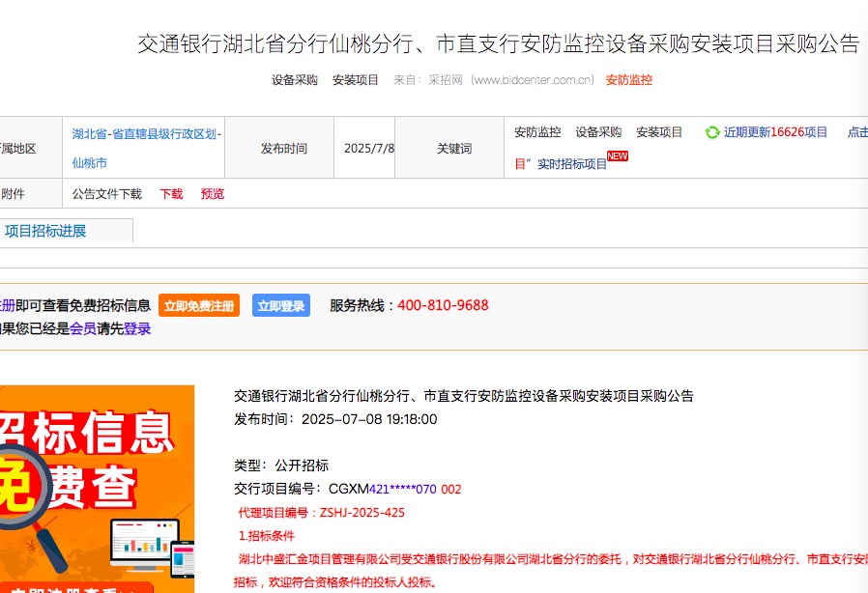
Task: Click 安防监控 orange tag below the title
Action: coord(629,80)
